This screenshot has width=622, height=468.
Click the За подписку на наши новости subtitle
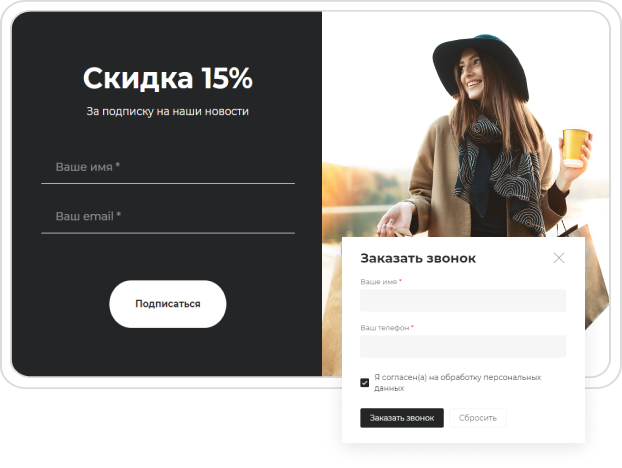167,111
